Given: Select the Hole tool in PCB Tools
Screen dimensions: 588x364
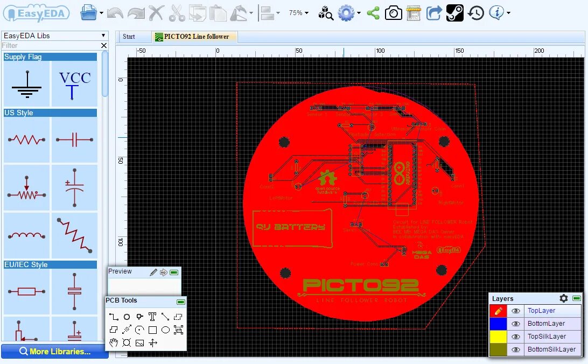Looking at the screenshot, I should (127, 342).
